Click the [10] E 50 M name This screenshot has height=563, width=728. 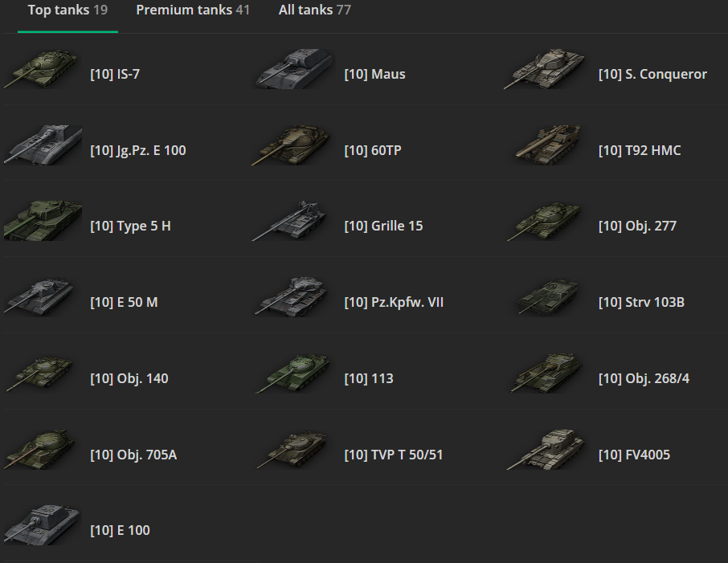(124, 302)
